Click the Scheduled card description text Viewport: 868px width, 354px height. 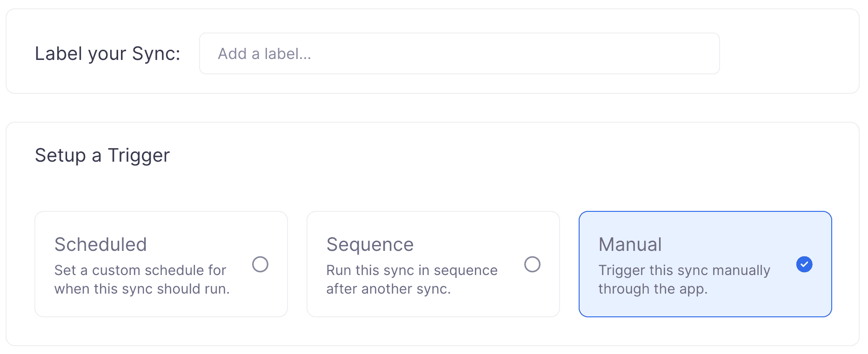[x=142, y=279]
